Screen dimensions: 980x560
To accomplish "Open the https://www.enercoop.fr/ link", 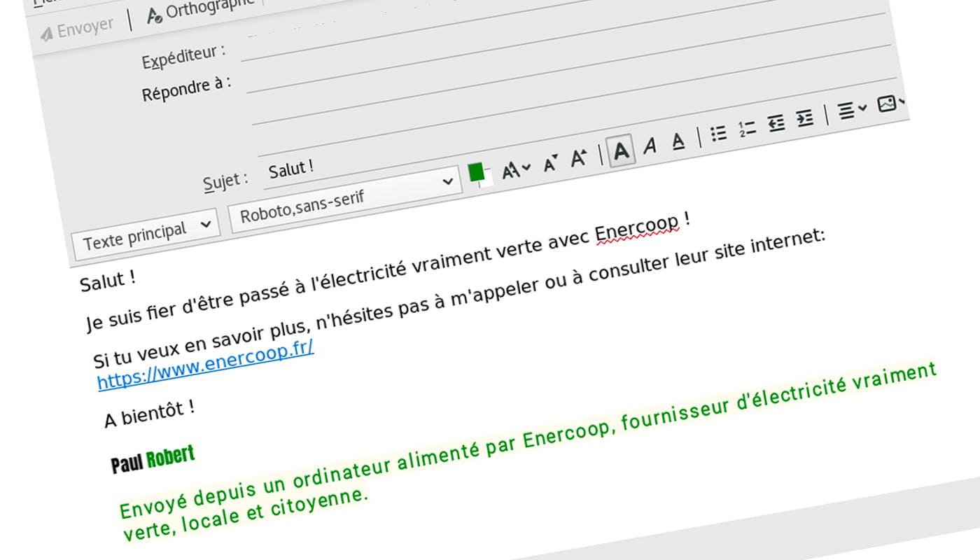I will tap(205, 365).
